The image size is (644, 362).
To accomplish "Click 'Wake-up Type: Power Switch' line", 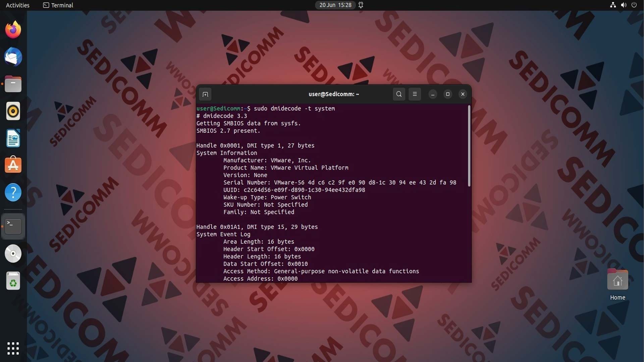I will [267, 197].
